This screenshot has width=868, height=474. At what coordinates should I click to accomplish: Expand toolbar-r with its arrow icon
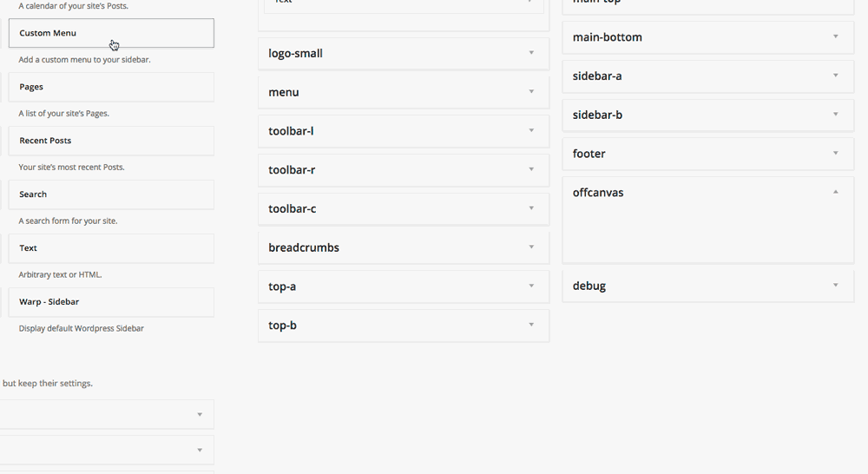coord(531,169)
